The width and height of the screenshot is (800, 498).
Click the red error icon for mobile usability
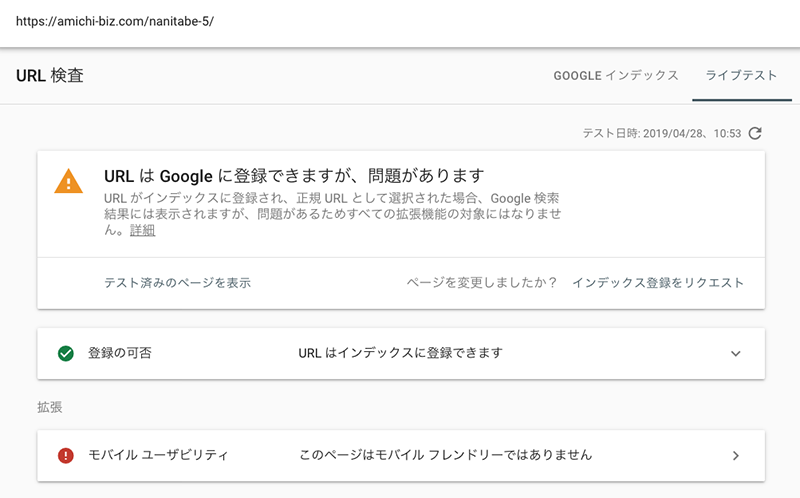coord(66,455)
